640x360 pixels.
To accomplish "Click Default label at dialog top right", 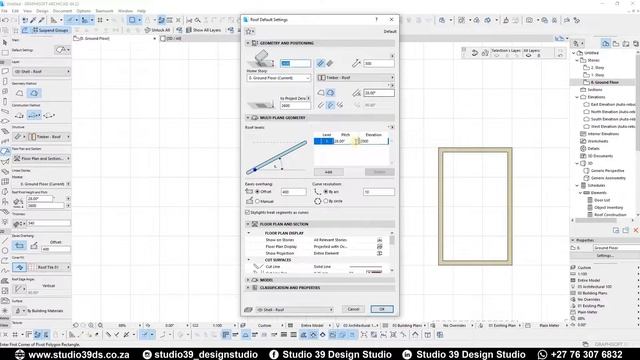I will tap(390, 31).
